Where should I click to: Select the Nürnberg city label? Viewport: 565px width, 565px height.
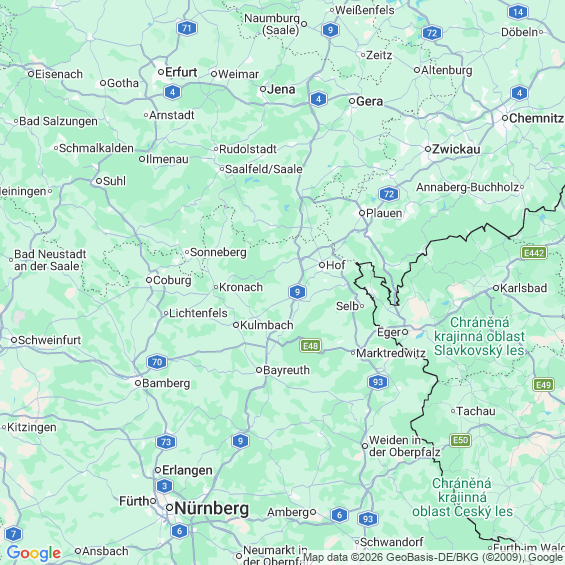(212, 509)
